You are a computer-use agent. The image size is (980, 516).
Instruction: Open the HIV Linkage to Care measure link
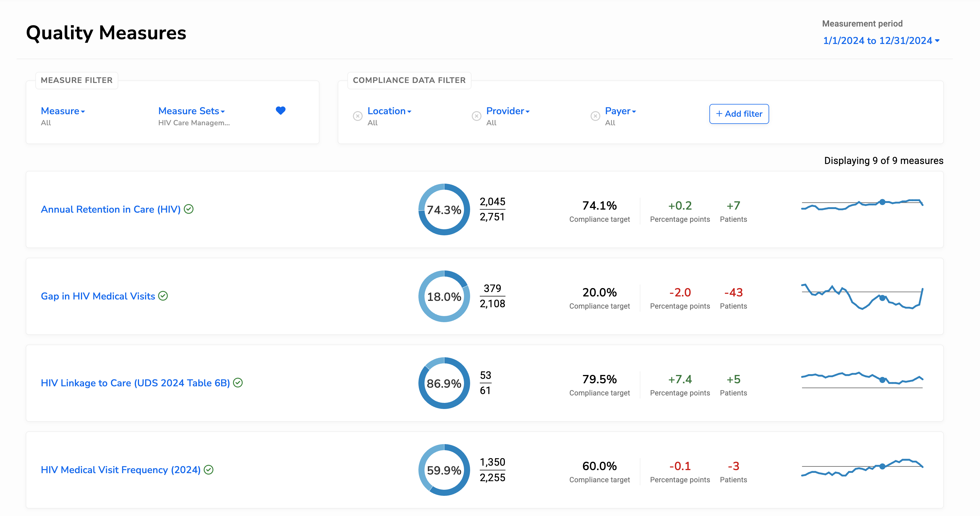[135, 383]
